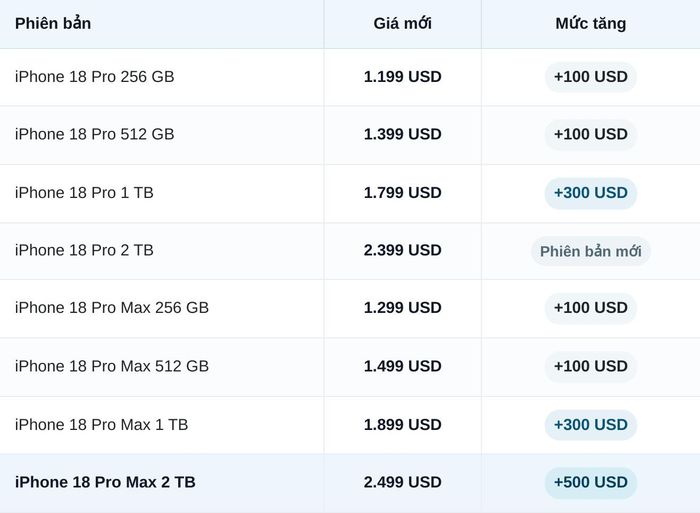700x513 pixels.
Task: Click the Phiên bản mới badge
Action: pyautogui.click(x=590, y=251)
